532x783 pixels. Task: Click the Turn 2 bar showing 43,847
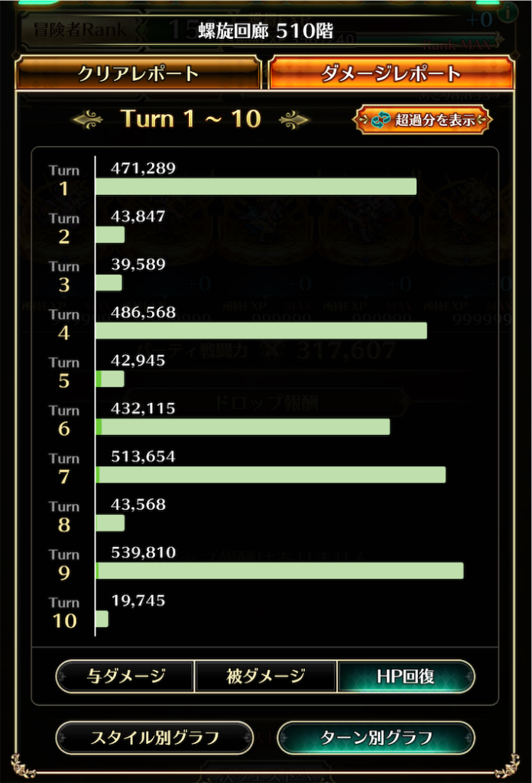tap(110, 235)
